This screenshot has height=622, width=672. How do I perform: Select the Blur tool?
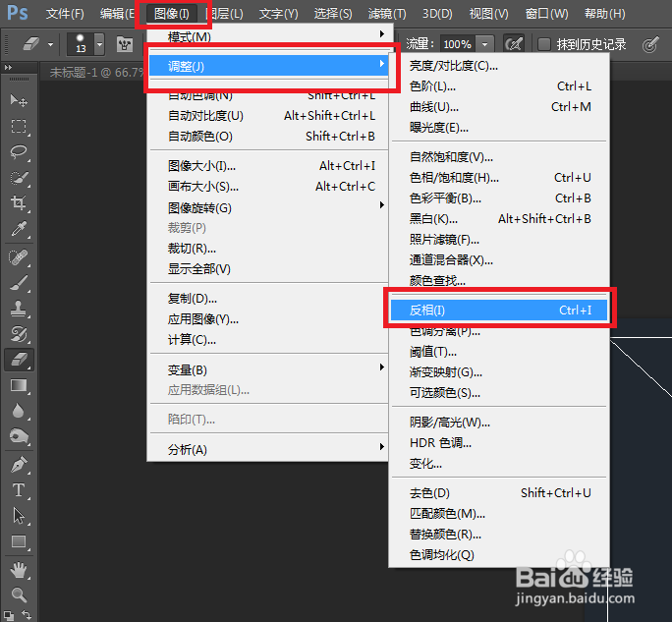point(19,411)
